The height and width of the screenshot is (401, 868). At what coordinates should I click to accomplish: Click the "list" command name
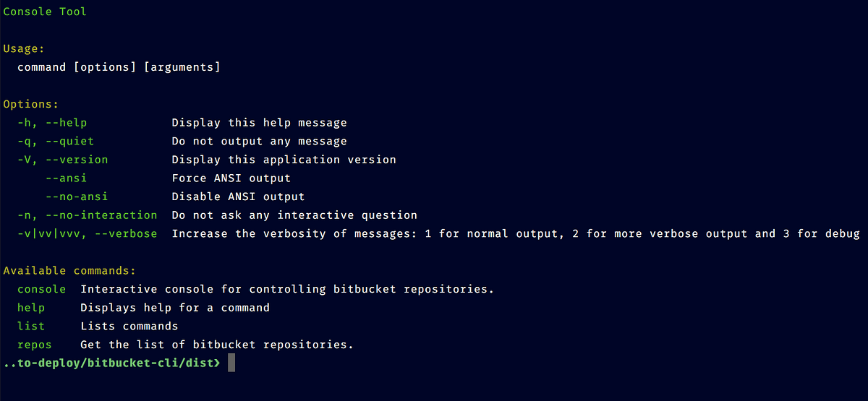(x=31, y=327)
